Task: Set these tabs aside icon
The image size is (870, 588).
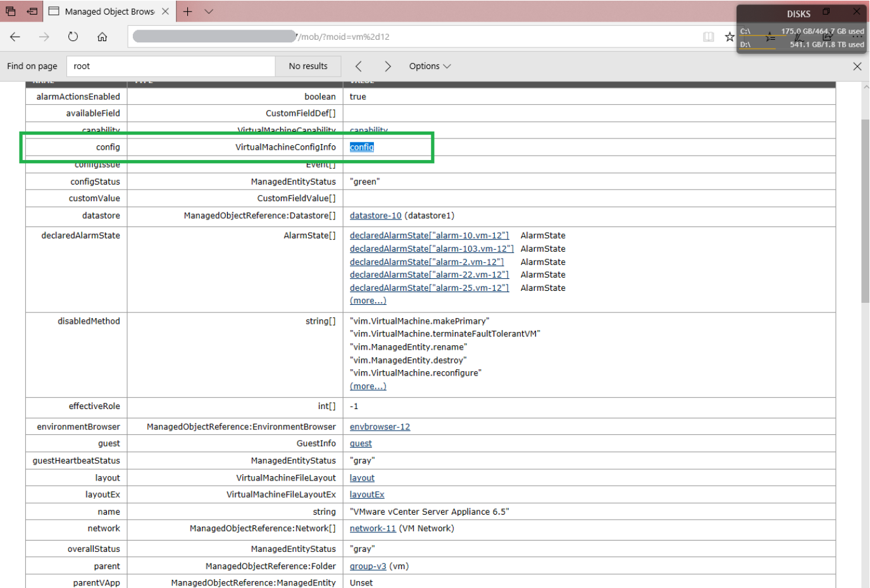Action: (32, 11)
